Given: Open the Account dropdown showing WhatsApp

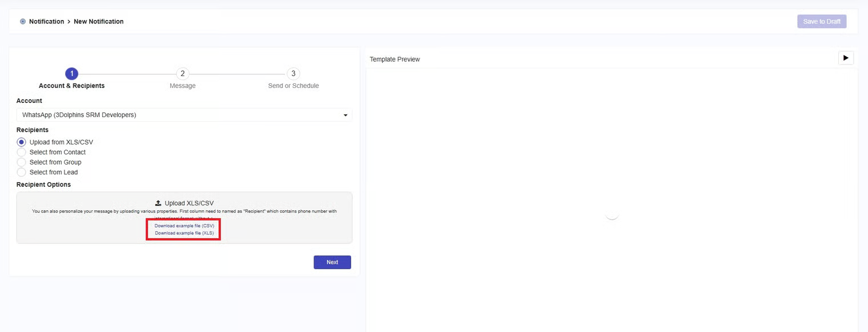Looking at the screenshot, I should (x=183, y=115).
